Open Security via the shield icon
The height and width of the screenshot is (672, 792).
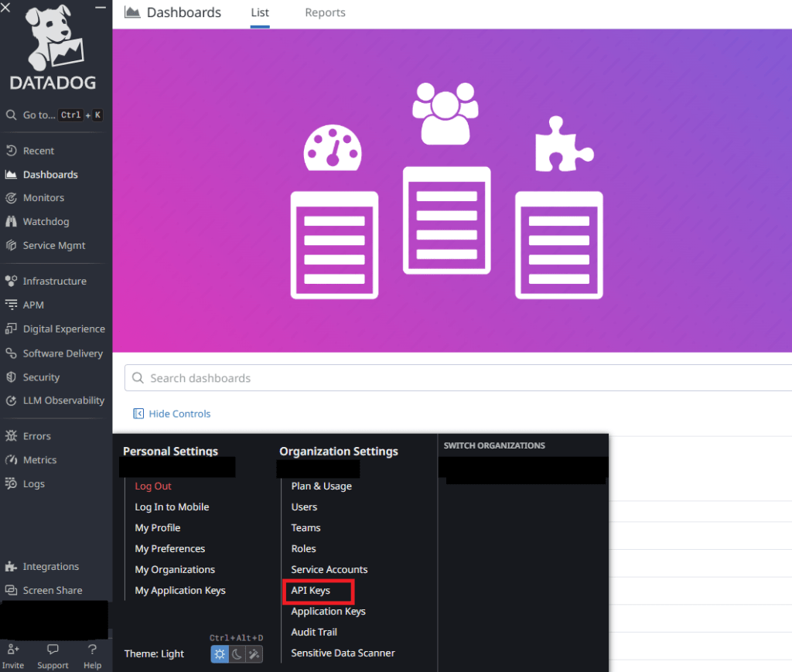pos(11,377)
